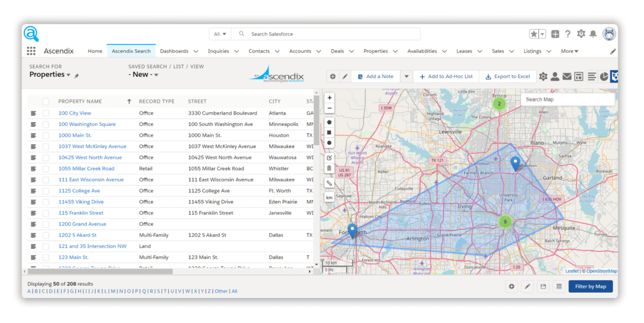The width and height of the screenshot is (644, 323).
Task: Select the polygon draw tool on map
Action: 330,122
